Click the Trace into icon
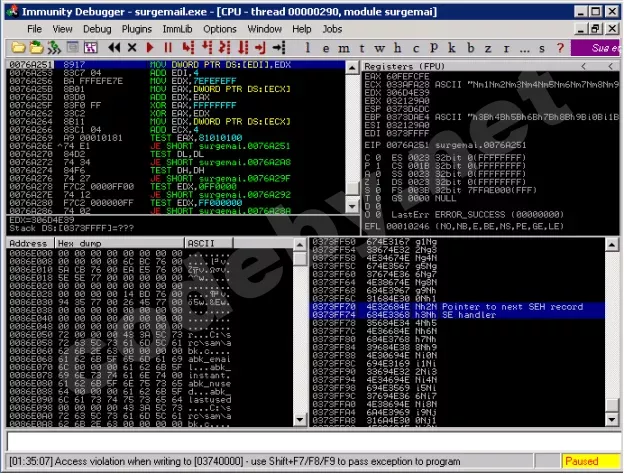This screenshot has width=624, height=474. point(225,48)
